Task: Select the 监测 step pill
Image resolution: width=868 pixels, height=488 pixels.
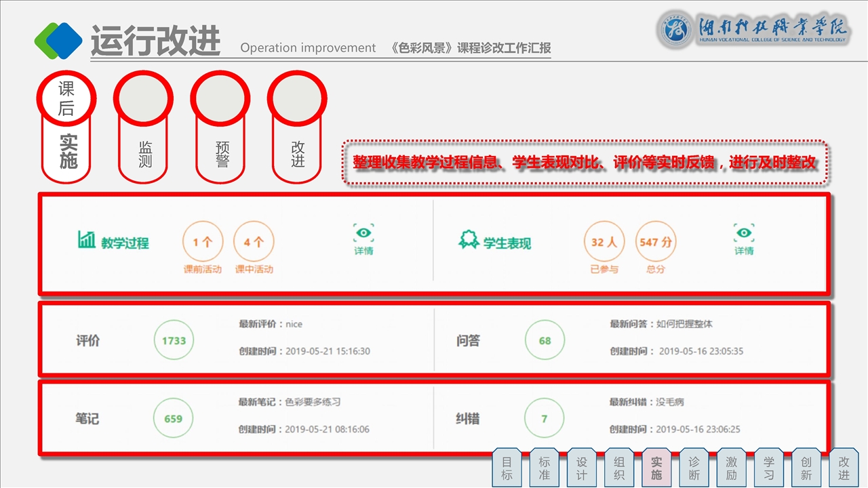Action: [x=143, y=127]
